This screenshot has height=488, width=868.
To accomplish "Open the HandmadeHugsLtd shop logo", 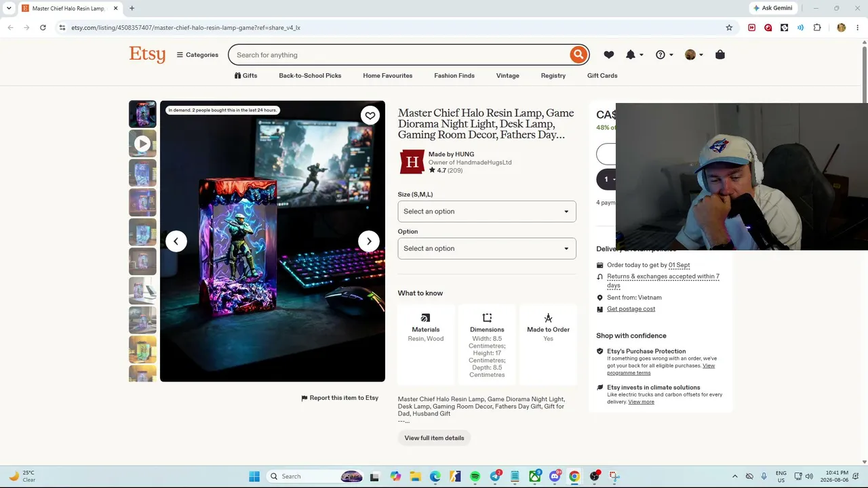I will [x=412, y=162].
